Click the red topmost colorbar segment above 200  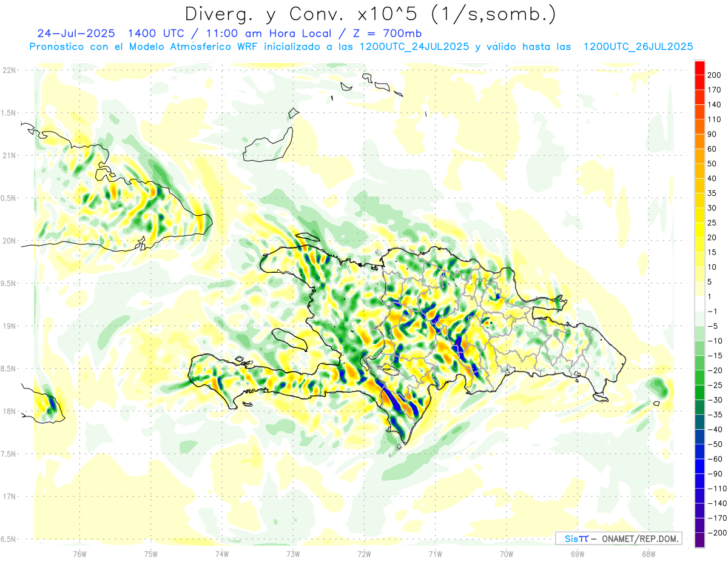pyautogui.click(x=699, y=67)
